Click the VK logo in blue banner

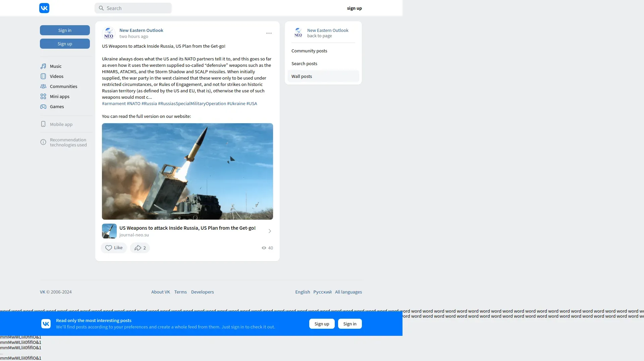point(46,323)
